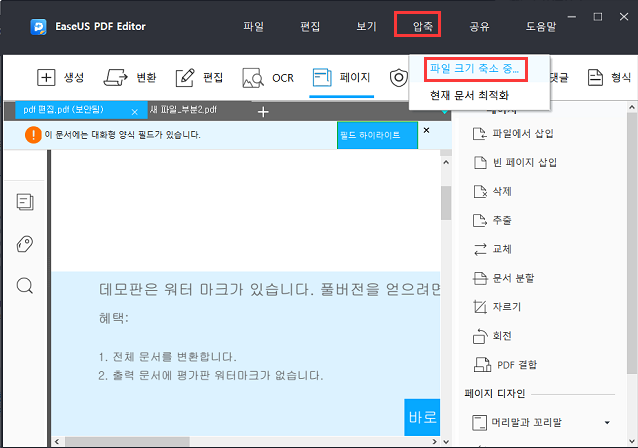Screen dimensions: 638x448
Task: Click the 자르기 crop icon
Action: [x=480, y=307]
